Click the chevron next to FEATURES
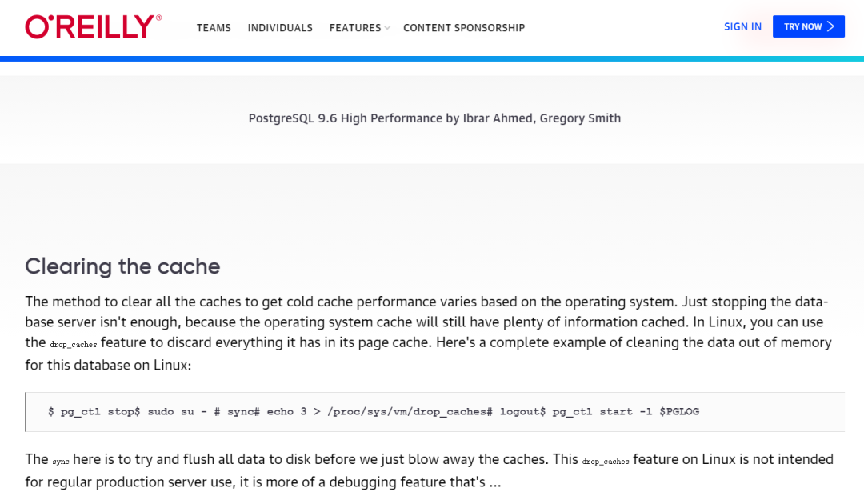Image resolution: width=864 pixels, height=504 pixels. tap(388, 28)
